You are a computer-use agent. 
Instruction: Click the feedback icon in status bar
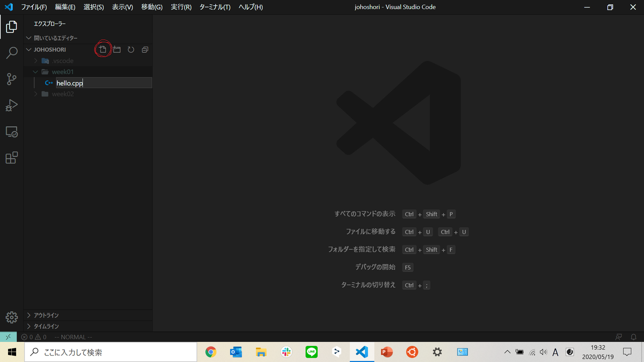[619, 337]
